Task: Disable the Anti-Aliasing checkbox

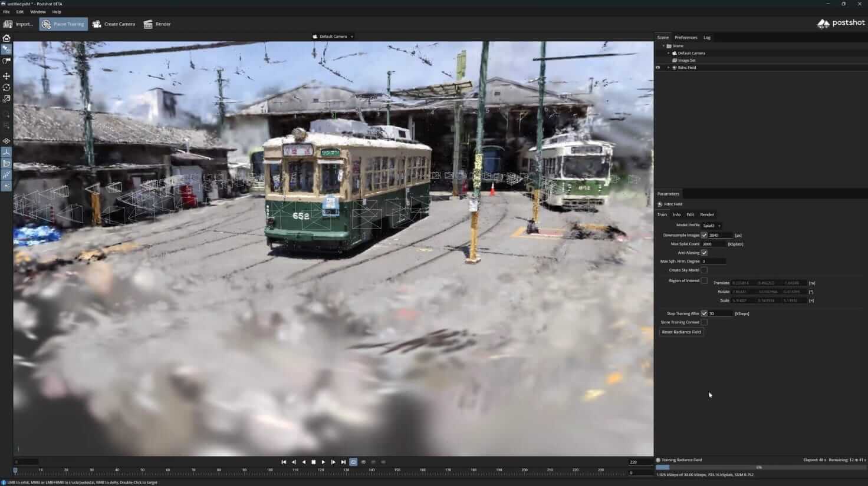Action: tap(704, 253)
